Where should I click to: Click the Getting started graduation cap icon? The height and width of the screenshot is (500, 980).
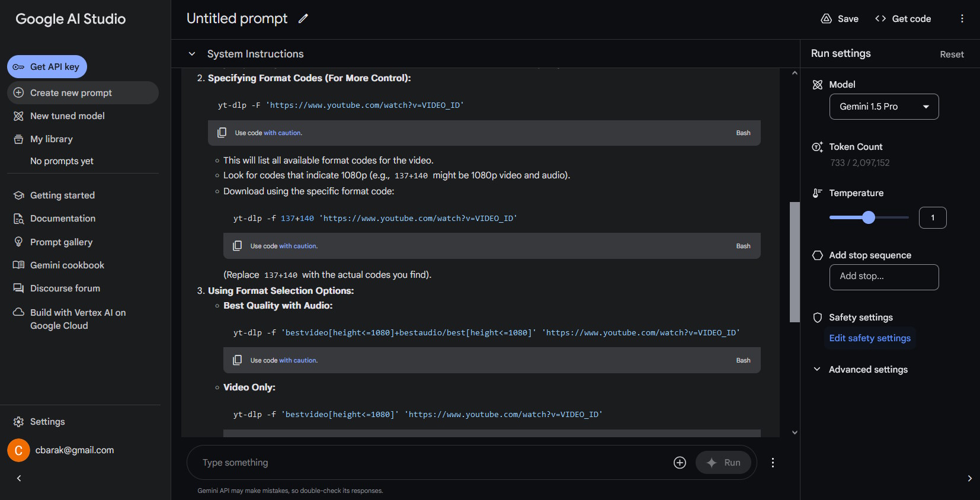[18, 195]
